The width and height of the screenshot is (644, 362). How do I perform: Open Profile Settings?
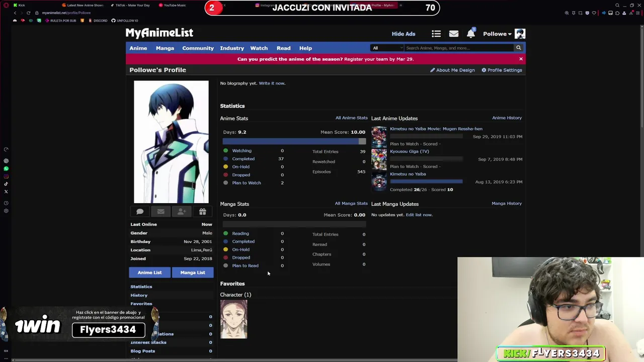502,70
